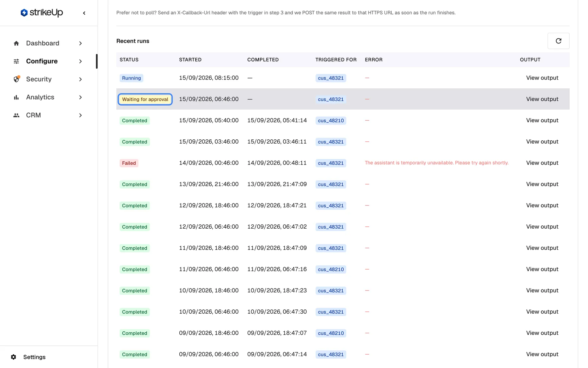
Task: Click the completed time 14/09/2026, 00:48:11
Action: pos(277,163)
